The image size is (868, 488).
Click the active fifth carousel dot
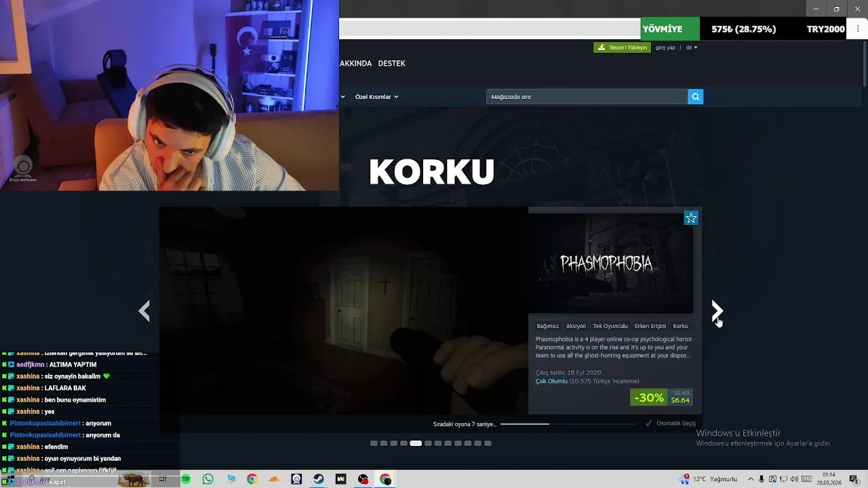coord(416,443)
